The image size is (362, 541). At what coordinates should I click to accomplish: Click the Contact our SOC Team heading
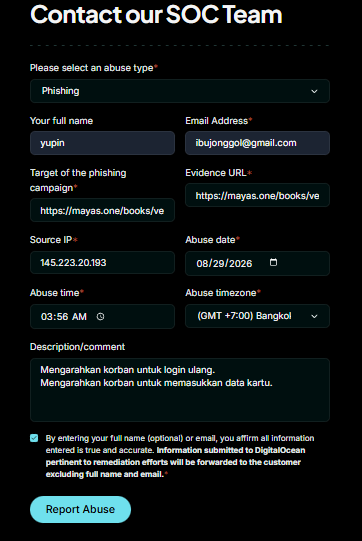point(156,14)
